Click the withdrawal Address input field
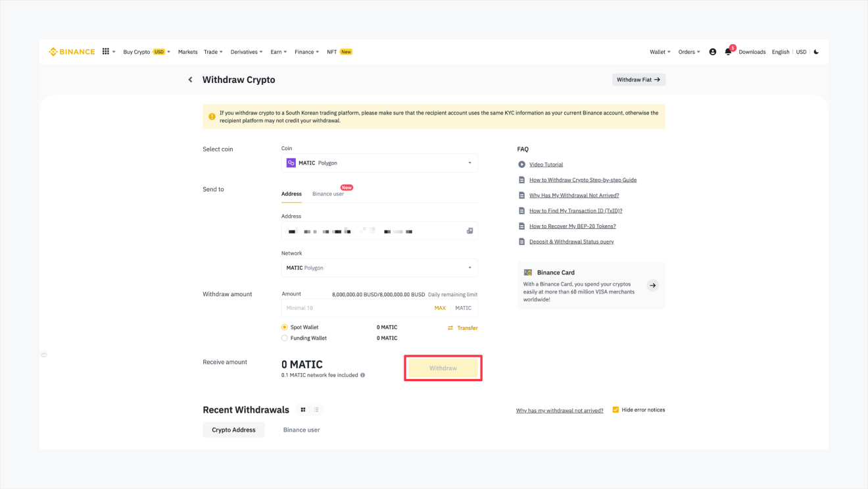The width and height of the screenshot is (868, 489). [379, 231]
